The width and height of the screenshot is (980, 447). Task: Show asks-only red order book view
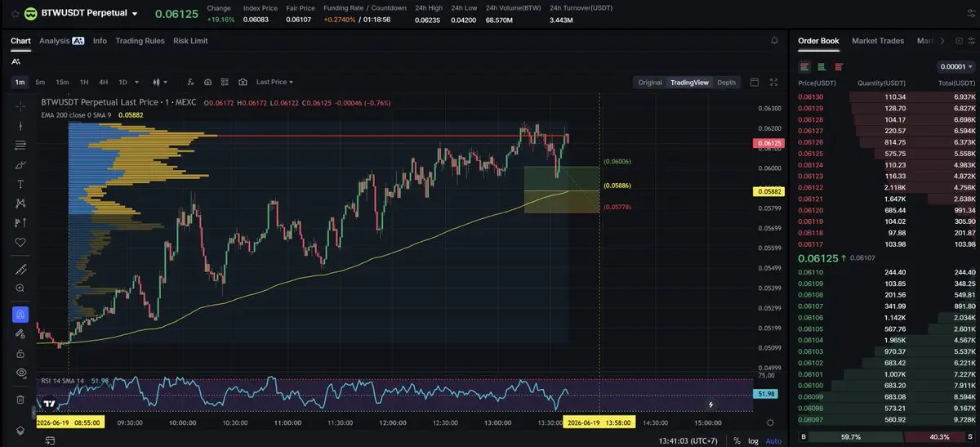839,66
